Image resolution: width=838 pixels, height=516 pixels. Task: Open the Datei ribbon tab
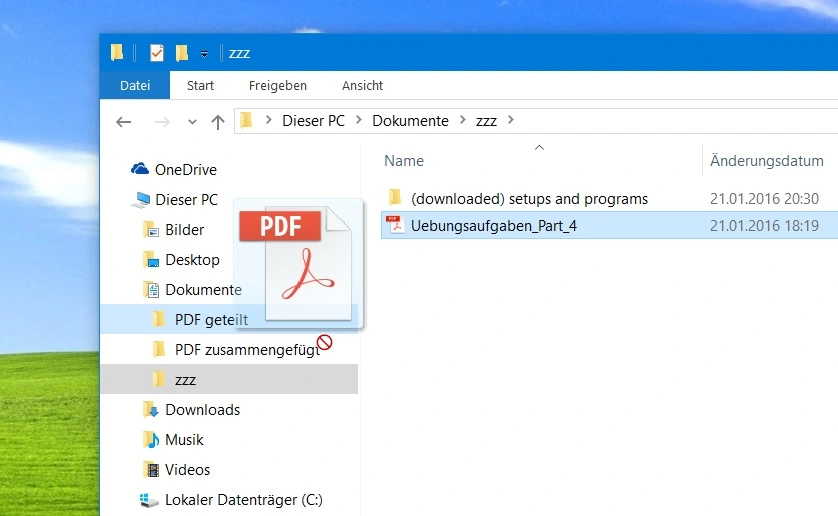coord(135,86)
